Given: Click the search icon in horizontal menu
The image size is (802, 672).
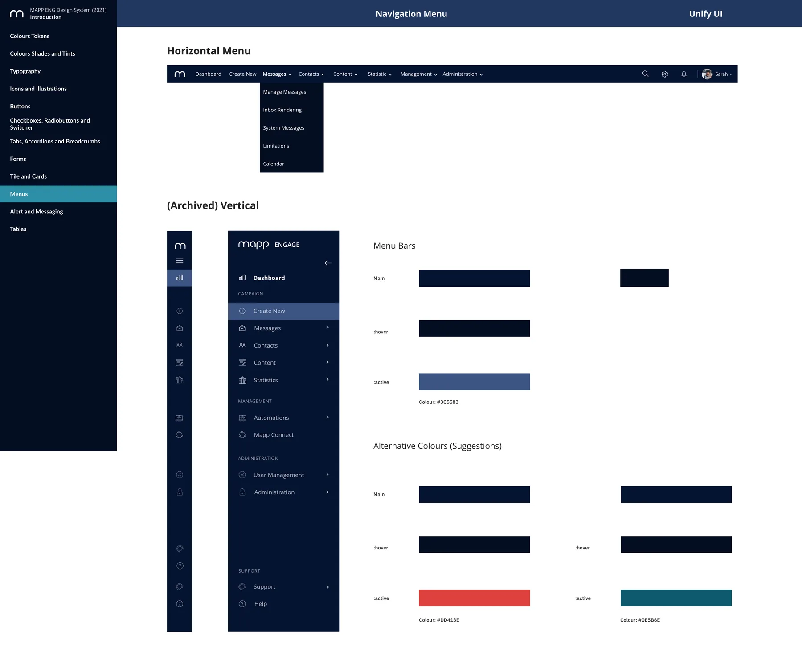Looking at the screenshot, I should coord(645,74).
